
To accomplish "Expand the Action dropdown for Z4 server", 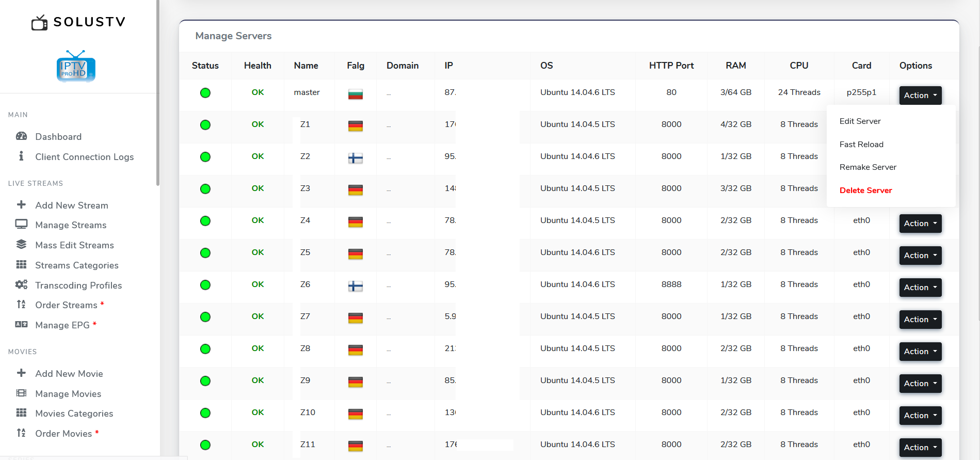I will point(920,224).
